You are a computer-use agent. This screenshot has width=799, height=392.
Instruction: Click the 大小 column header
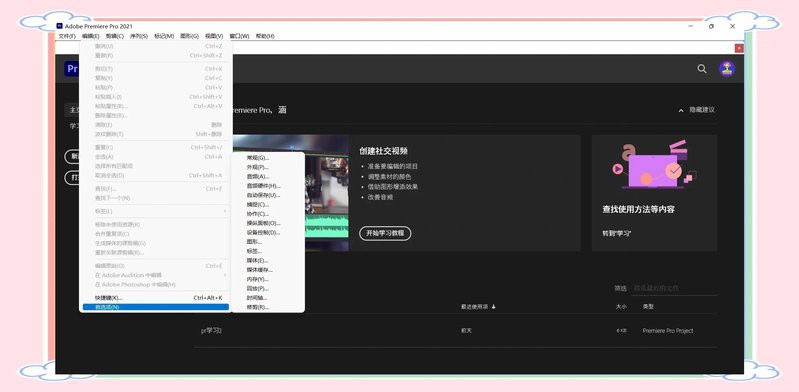(621, 307)
